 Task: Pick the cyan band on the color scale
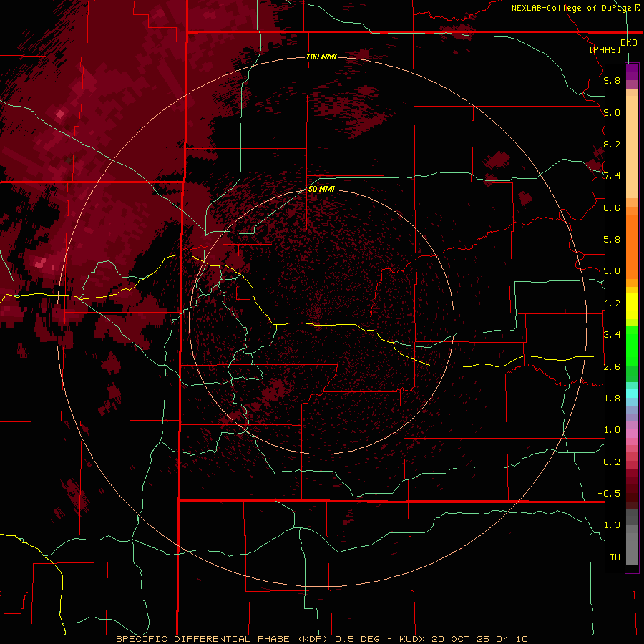[x=632, y=394]
